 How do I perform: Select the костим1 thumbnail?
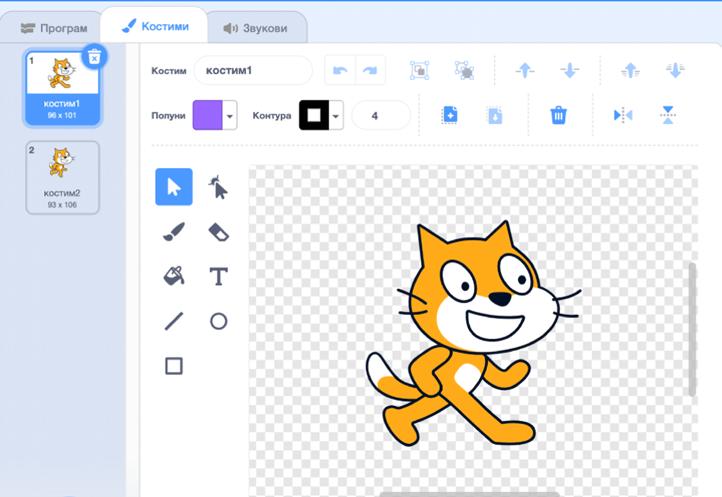click(x=62, y=88)
